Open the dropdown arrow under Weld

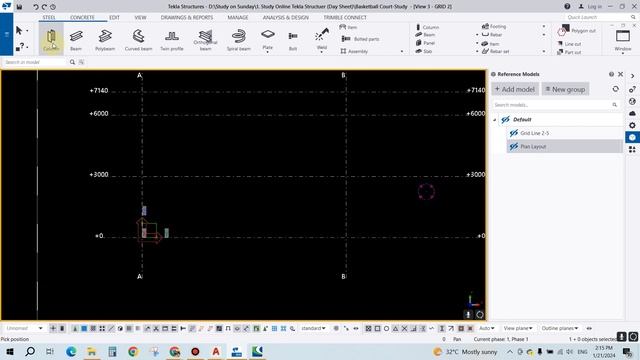point(322,52)
